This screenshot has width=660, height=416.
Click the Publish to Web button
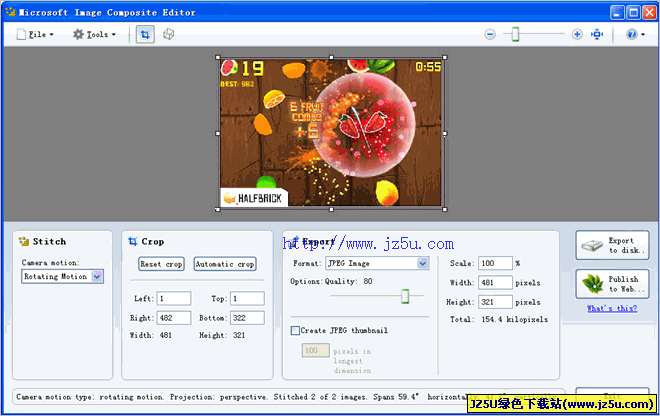coord(612,284)
